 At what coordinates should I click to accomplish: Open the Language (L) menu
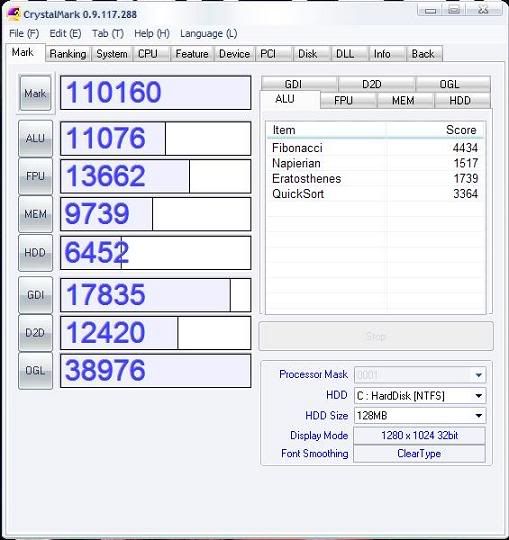208,33
